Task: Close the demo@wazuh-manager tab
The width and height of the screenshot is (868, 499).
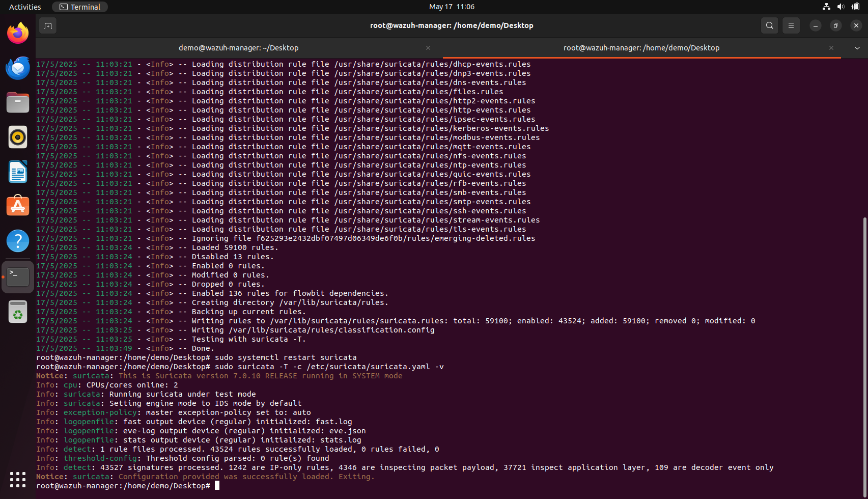Action: click(x=428, y=48)
